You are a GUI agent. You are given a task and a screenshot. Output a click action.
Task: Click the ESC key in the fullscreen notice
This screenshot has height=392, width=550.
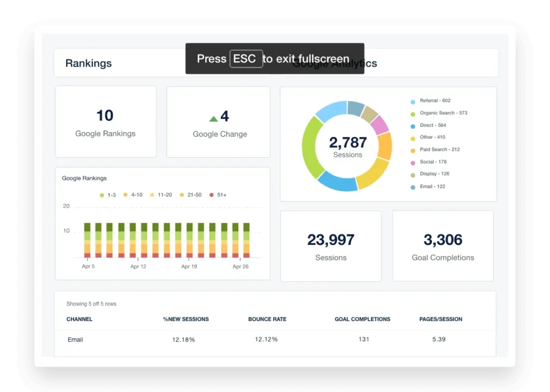[246, 59]
